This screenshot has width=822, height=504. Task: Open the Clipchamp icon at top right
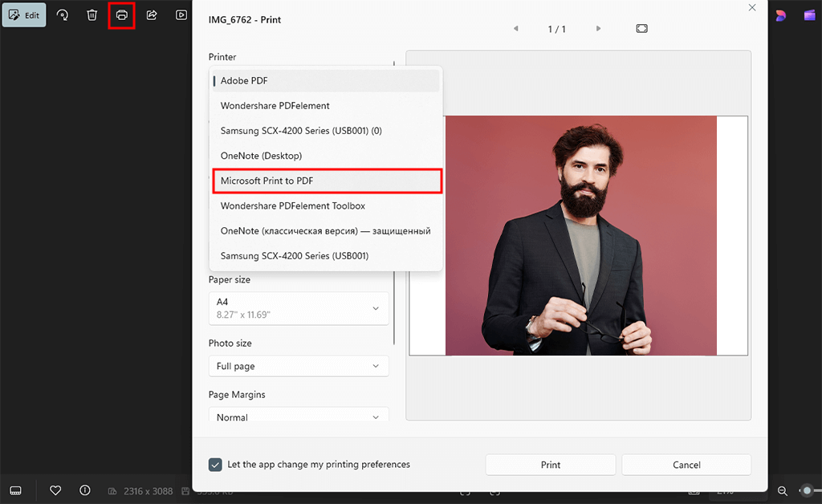(x=810, y=16)
